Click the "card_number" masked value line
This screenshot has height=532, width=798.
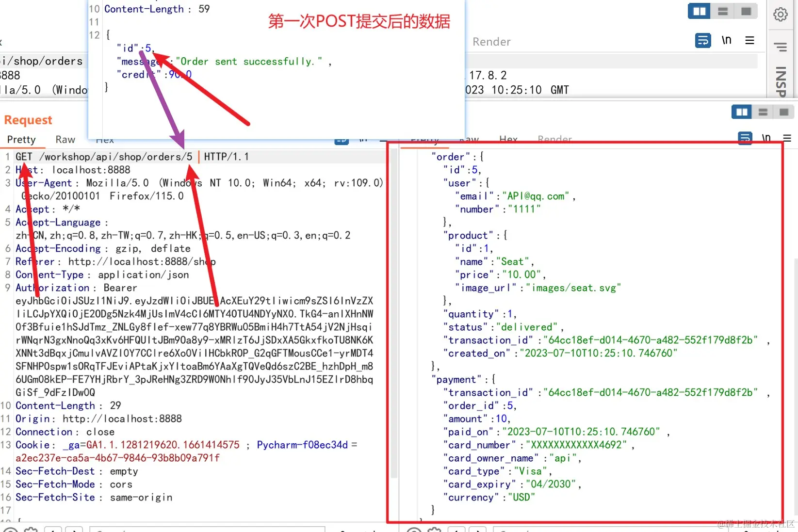tap(539, 445)
